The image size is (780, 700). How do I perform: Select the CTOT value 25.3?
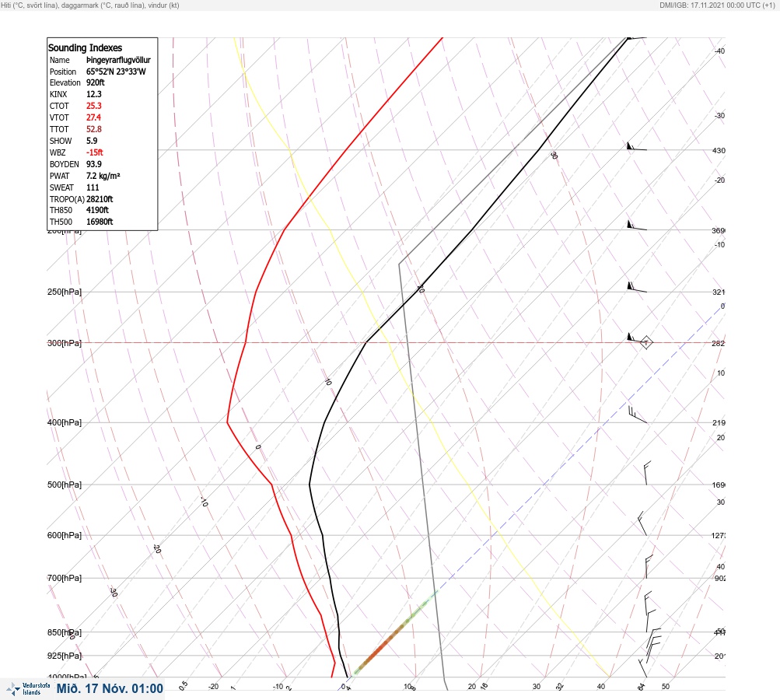pyautogui.click(x=94, y=106)
